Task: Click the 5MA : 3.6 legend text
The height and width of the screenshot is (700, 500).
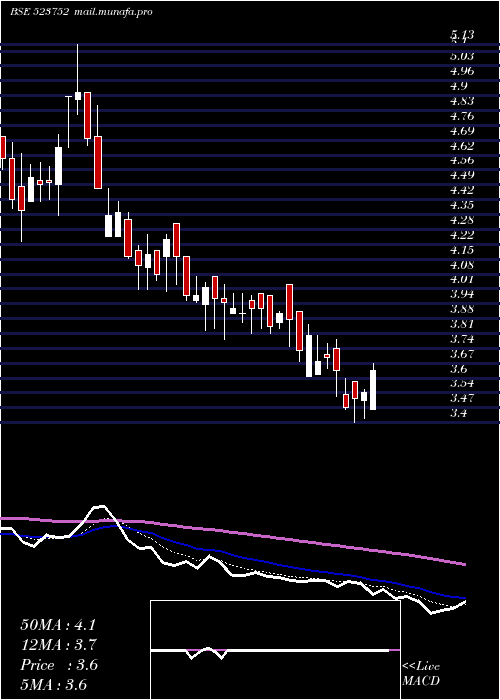Action: click(x=54, y=685)
